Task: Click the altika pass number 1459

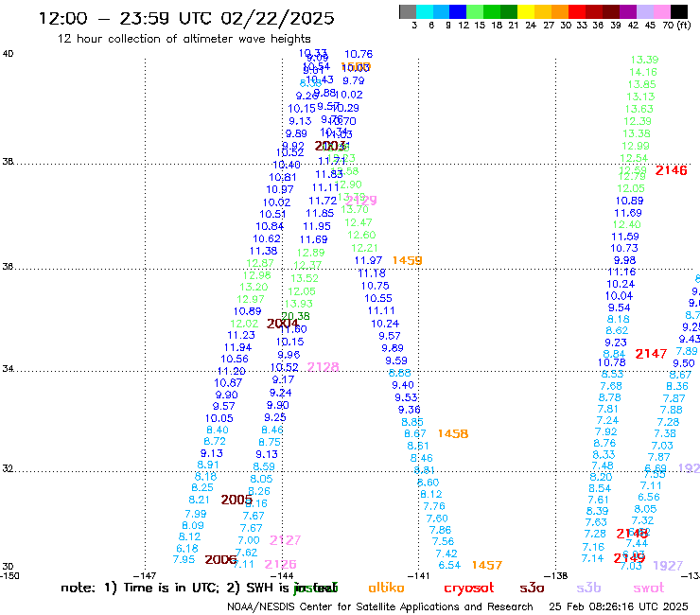Action: [407, 260]
